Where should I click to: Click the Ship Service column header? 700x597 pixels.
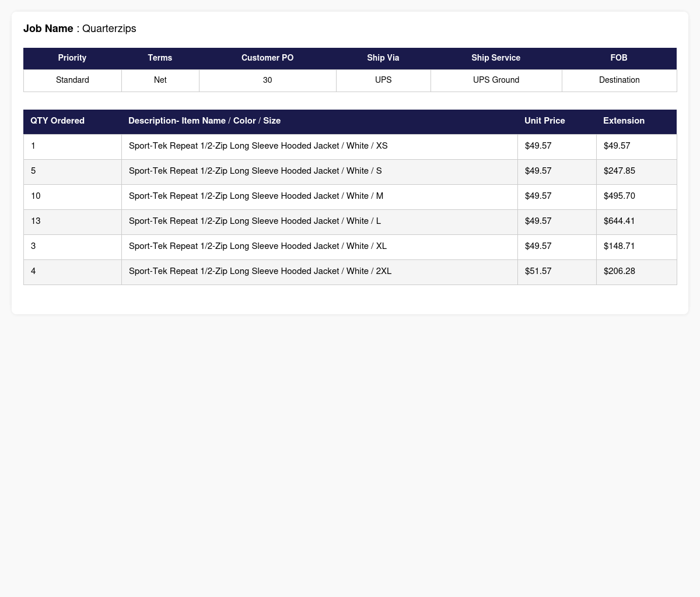[496, 58]
